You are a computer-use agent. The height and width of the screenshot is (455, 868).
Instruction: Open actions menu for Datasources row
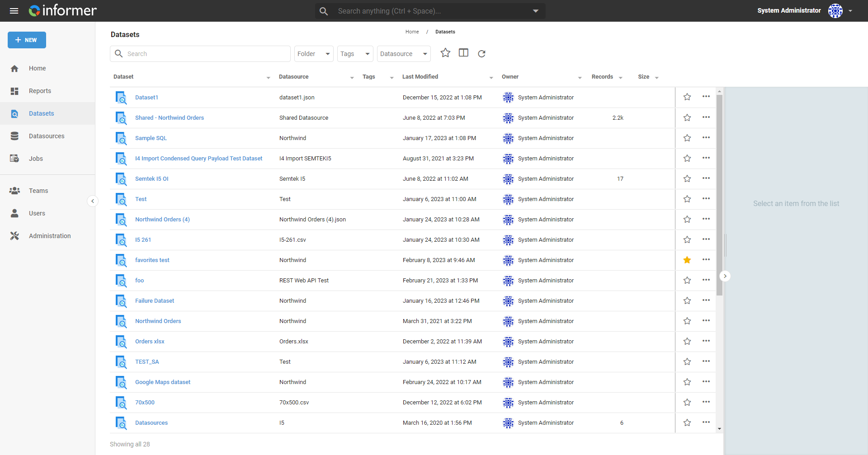click(x=706, y=422)
